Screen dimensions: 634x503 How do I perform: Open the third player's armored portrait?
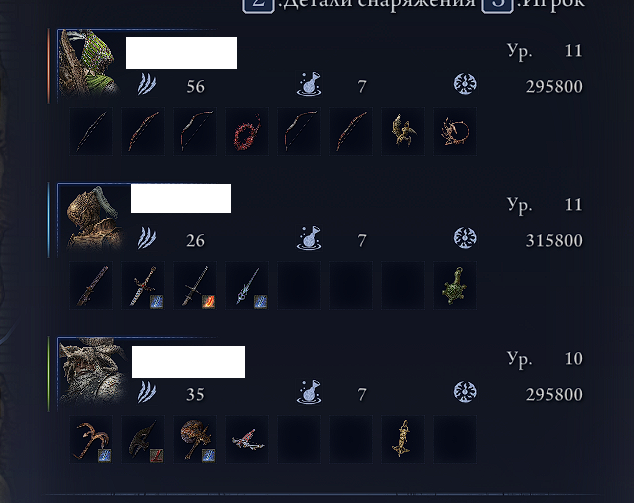(94, 372)
